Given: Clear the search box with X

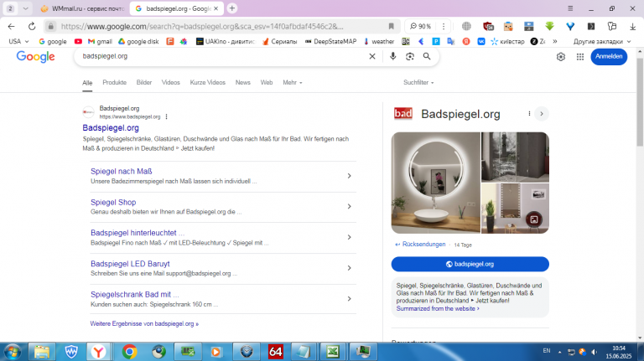Looking at the screenshot, I should (372, 56).
